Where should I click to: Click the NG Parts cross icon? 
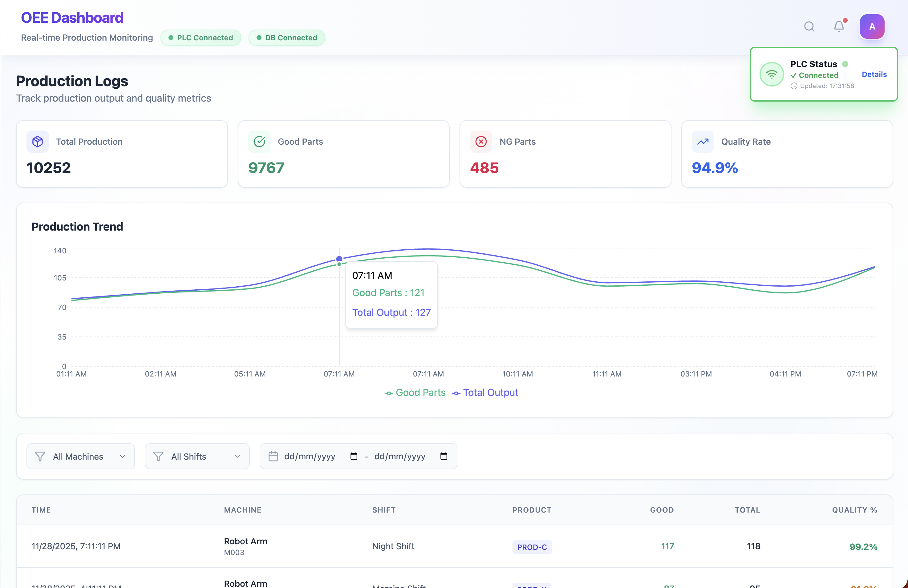[481, 142]
